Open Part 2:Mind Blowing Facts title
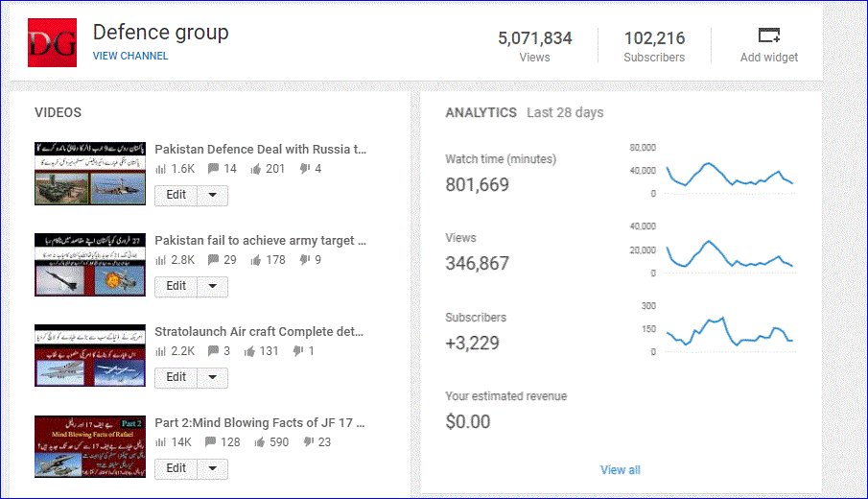Screen dimensions: 868x499 pos(260,423)
